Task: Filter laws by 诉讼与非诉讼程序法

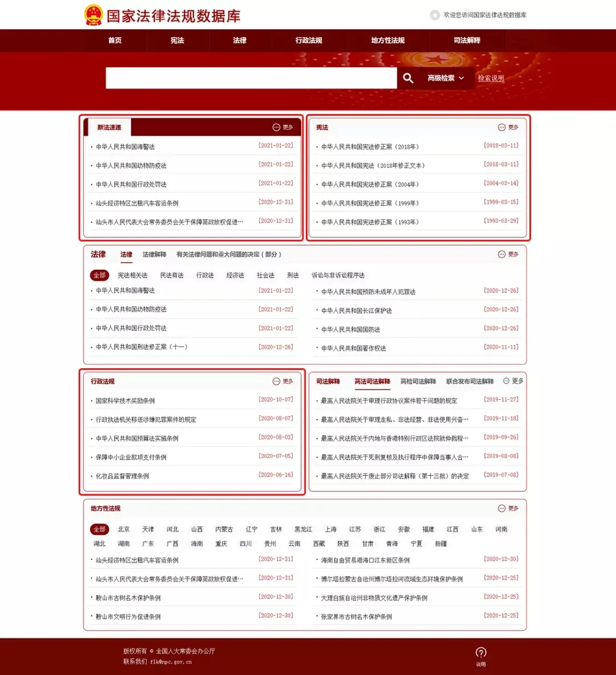Action: tap(338, 275)
